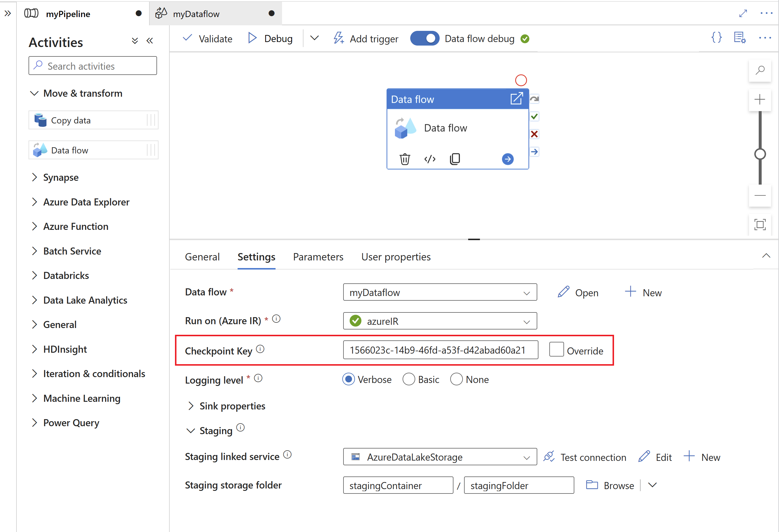
Task: Switch to the Parameters tab
Action: pyautogui.click(x=318, y=256)
